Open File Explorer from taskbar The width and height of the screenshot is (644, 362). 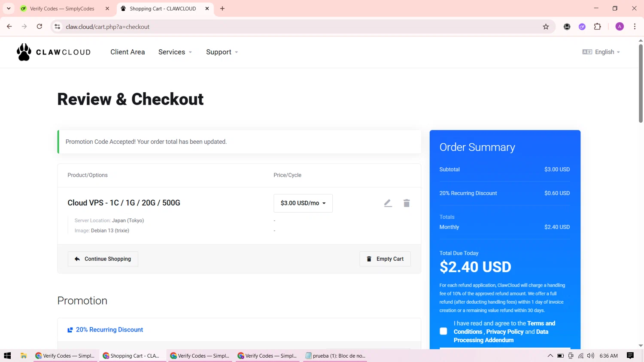(x=24, y=356)
